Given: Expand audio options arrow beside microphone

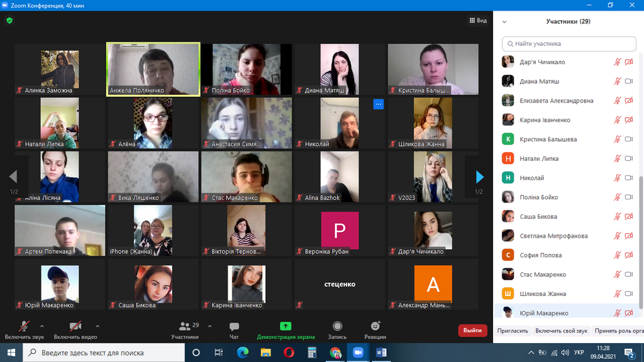Looking at the screenshot, I should (42, 326).
